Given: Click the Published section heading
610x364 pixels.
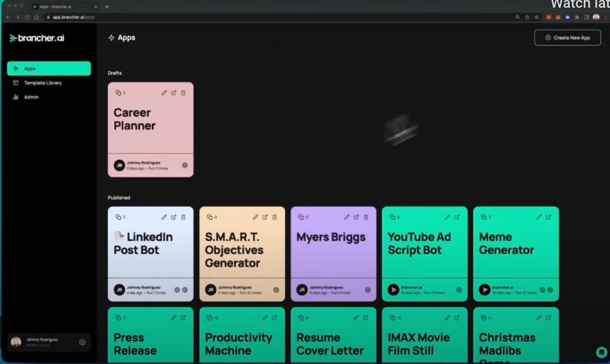Looking at the screenshot, I should pyautogui.click(x=119, y=198).
